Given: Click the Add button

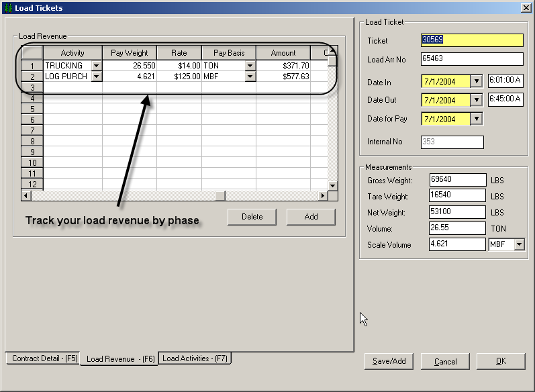Looking at the screenshot, I should 311,217.
